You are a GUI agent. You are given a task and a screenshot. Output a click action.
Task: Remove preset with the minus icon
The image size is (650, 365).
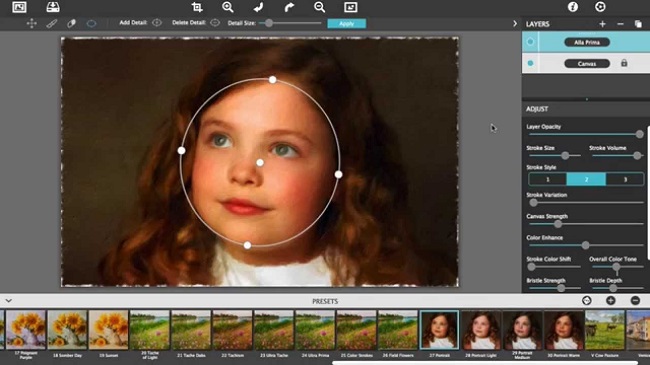pos(635,300)
